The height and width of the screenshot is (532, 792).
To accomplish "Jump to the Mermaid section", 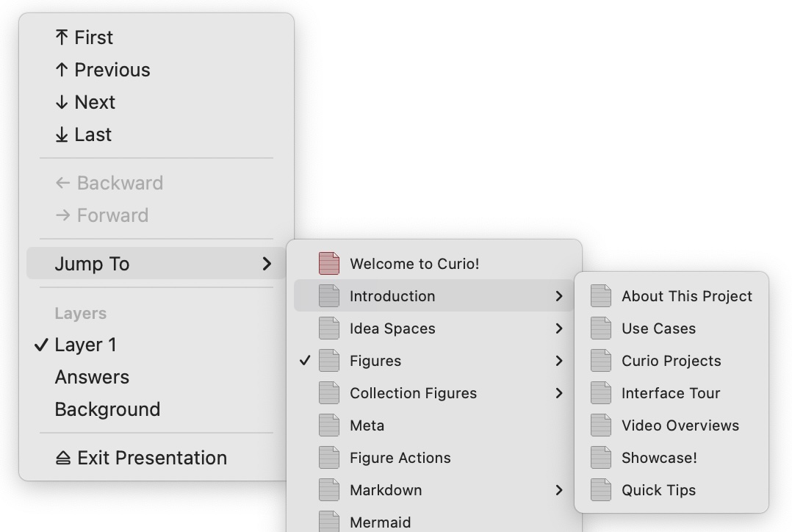I will 434,520.
